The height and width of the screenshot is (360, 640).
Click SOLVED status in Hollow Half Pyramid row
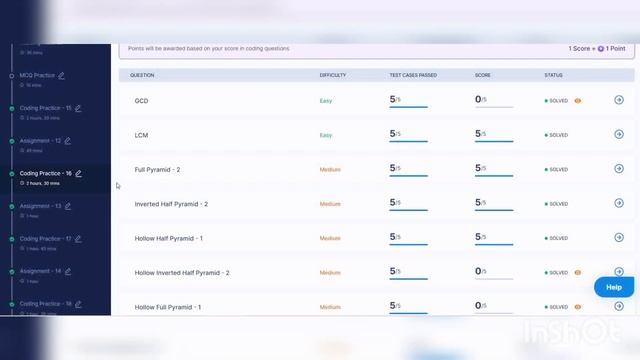point(556,238)
